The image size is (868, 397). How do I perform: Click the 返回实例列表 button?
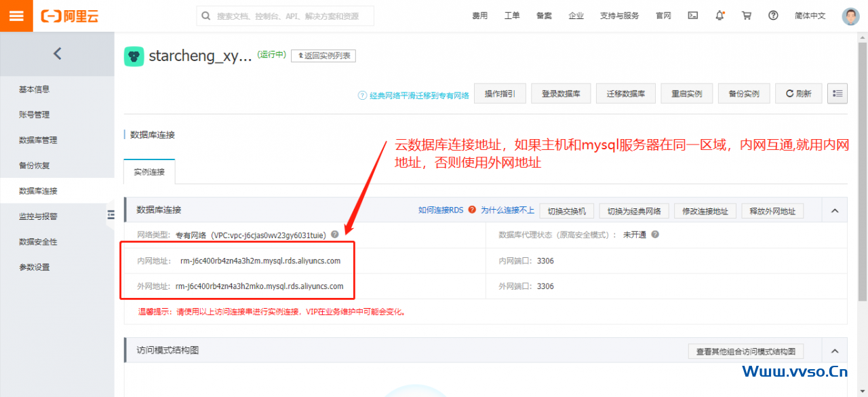[323, 56]
